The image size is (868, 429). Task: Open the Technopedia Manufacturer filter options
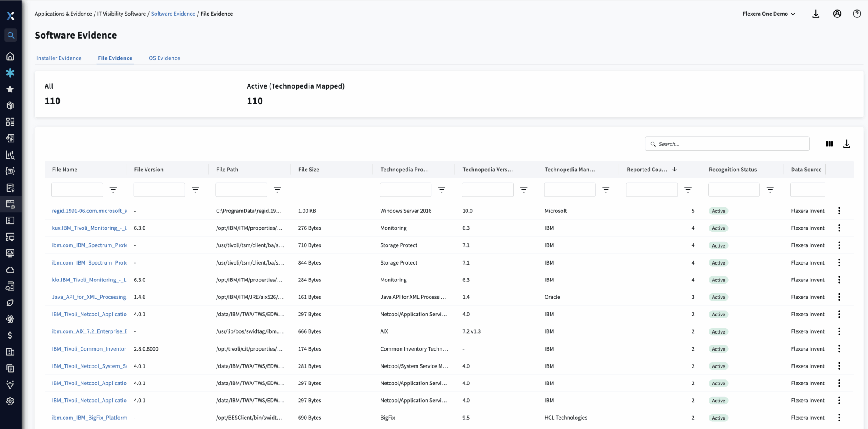[x=606, y=189]
